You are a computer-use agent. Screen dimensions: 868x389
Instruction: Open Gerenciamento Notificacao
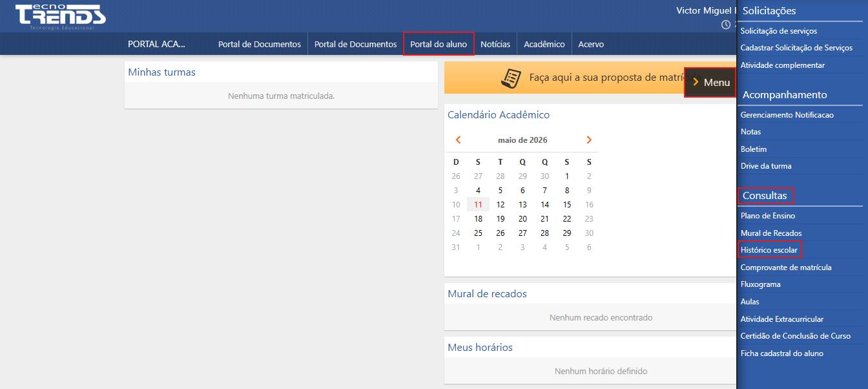787,115
